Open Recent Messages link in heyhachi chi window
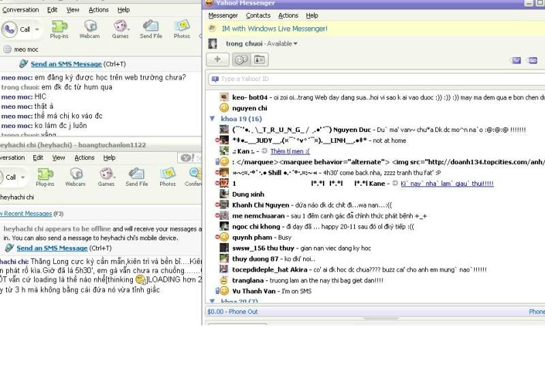The width and height of the screenshot is (545, 392). click(27, 214)
